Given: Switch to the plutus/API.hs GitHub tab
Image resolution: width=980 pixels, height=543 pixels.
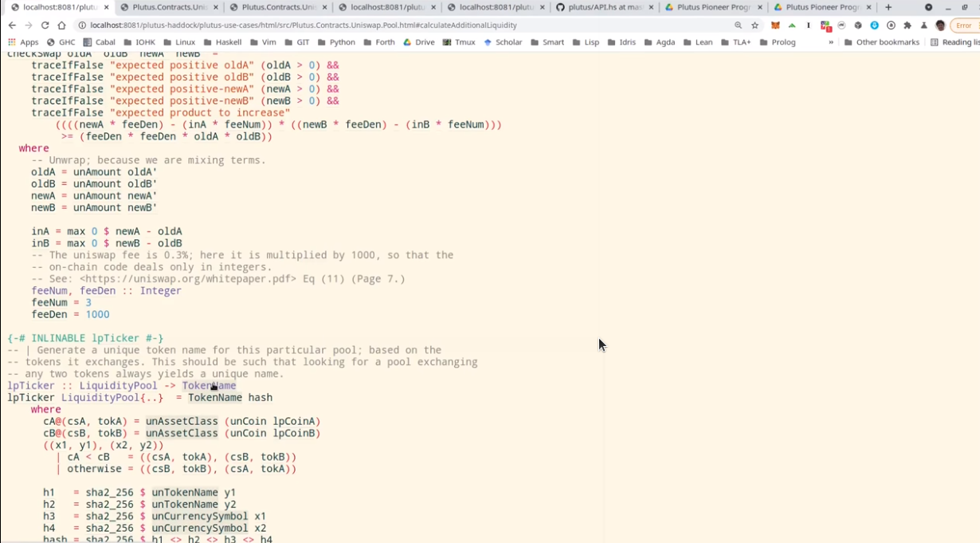Looking at the screenshot, I should [600, 7].
